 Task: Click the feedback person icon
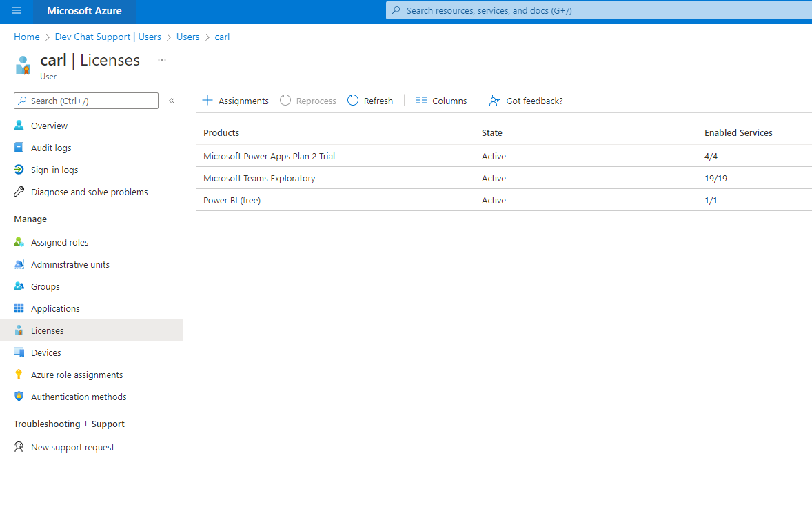[x=495, y=100]
